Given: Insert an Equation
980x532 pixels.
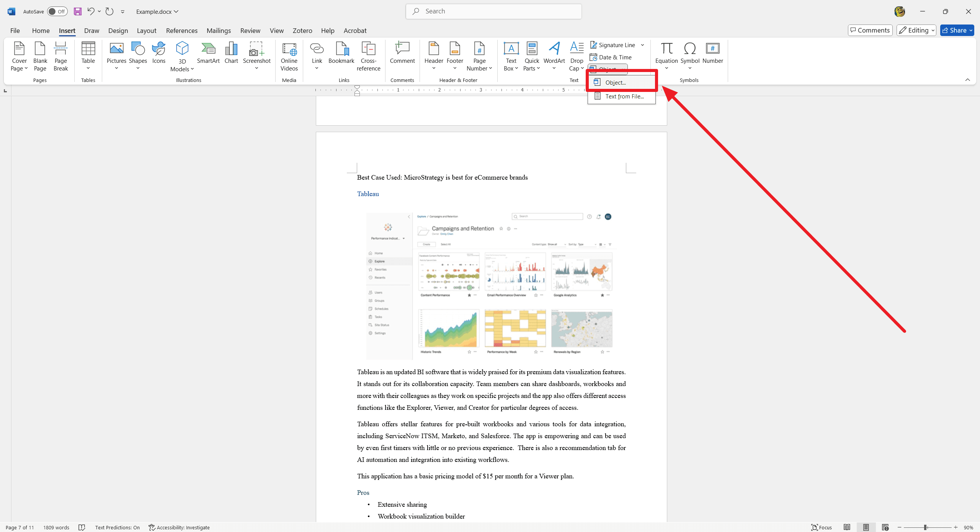Looking at the screenshot, I should [666, 56].
